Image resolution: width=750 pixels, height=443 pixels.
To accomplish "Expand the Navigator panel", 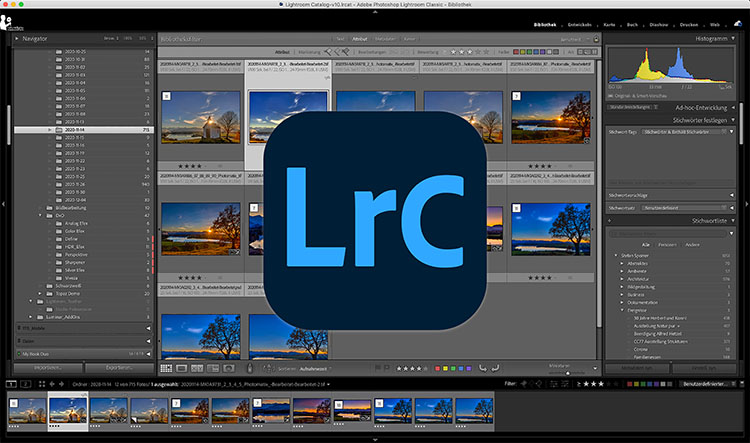I will [17, 38].
